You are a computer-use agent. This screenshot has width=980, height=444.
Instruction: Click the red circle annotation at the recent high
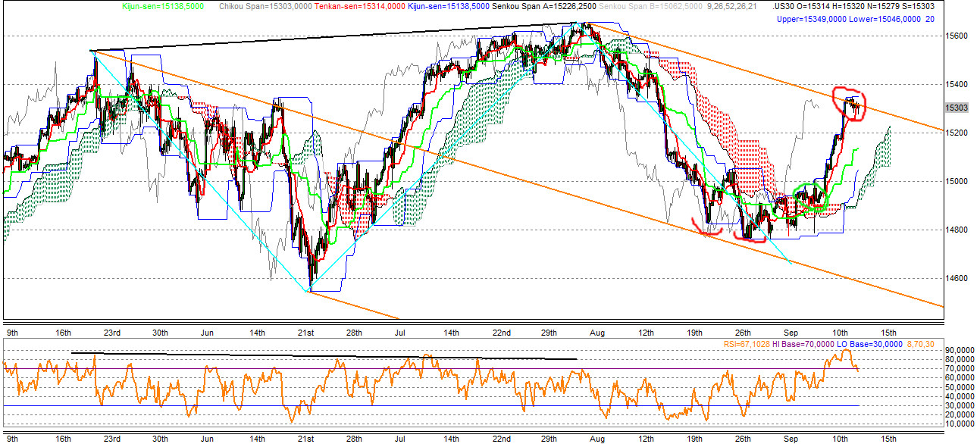(x=847, y=103)
